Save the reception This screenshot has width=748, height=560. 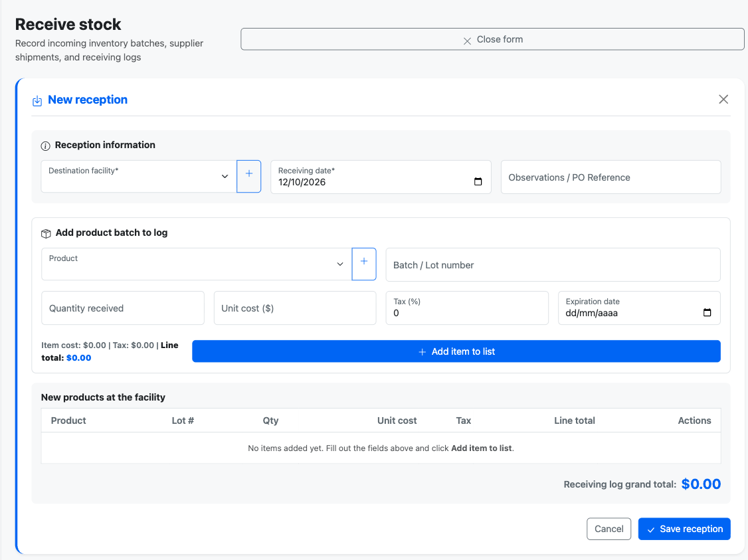(684, 529)
